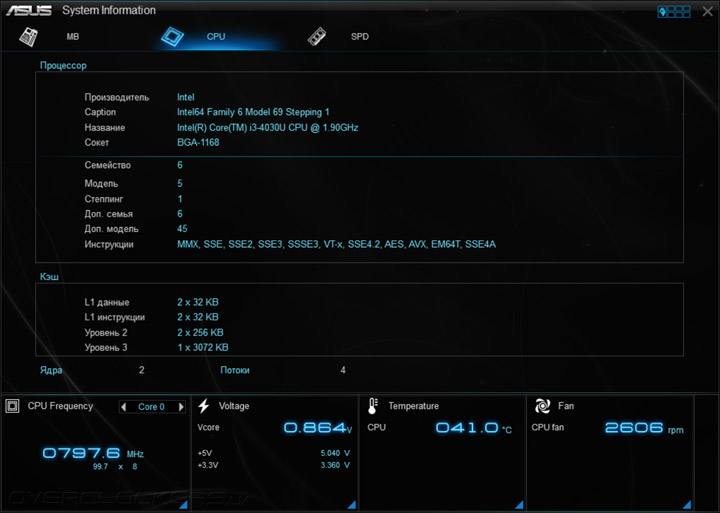
Task: Open the MB motherboard tab
Action: 73,37
